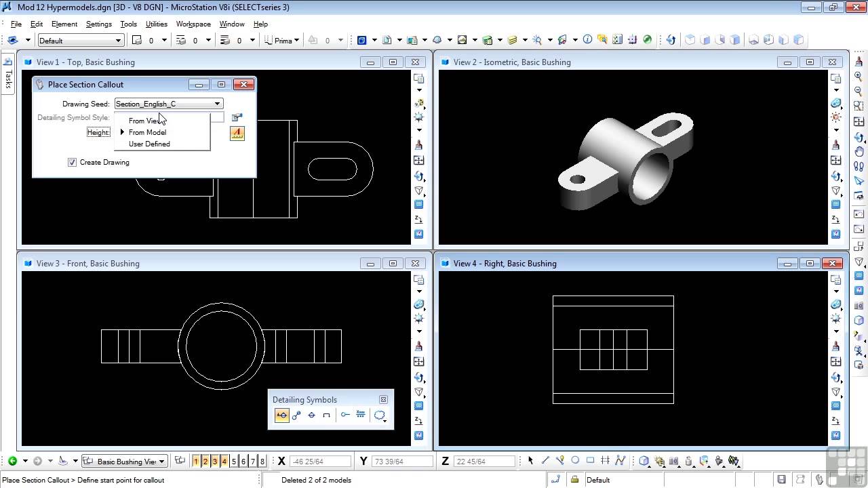Viewport: 868px width, 488px height.
Task: Open the Tasks side panel tab
Action: coord(8,73)
